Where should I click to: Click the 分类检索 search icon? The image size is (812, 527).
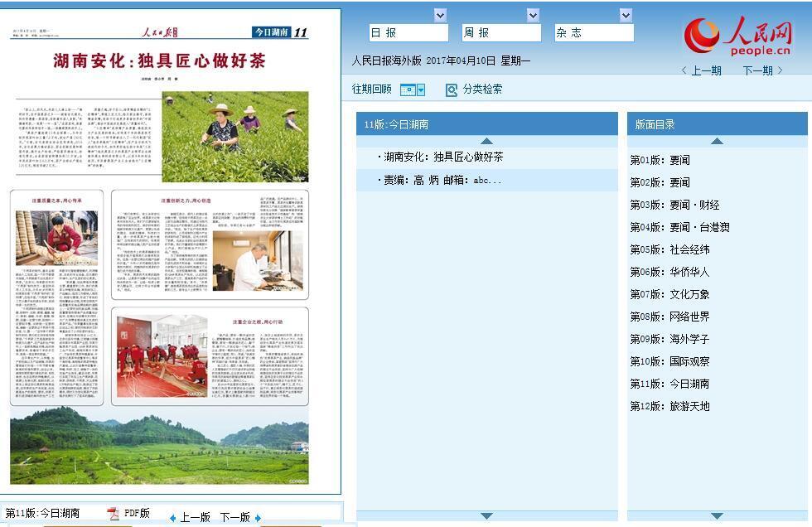(452, 89)
